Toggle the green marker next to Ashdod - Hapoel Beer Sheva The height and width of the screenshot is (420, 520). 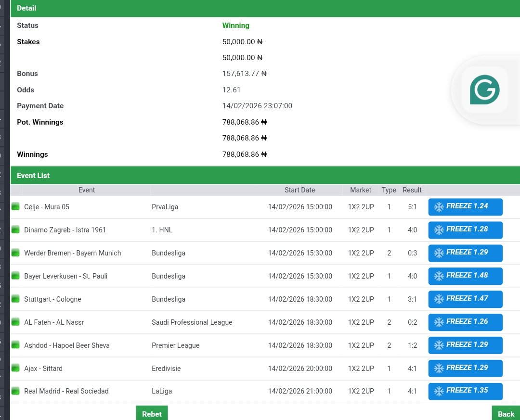click(15, 344)
